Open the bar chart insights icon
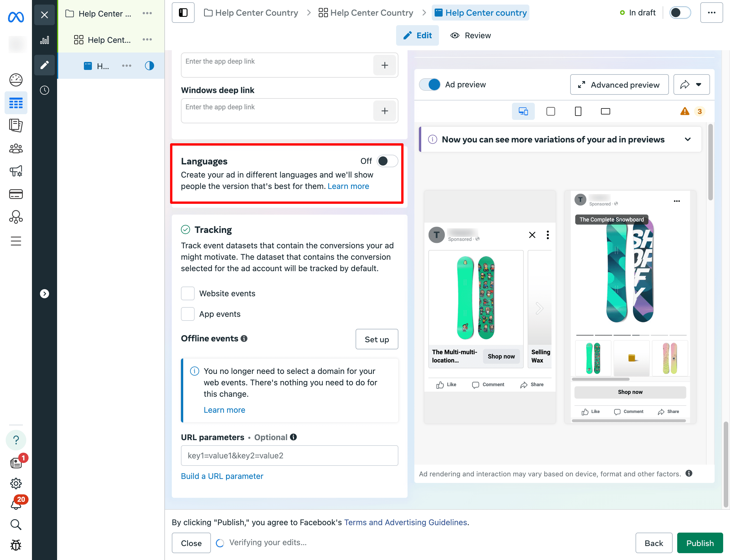730x560 pixels. [x=44, y=40]
